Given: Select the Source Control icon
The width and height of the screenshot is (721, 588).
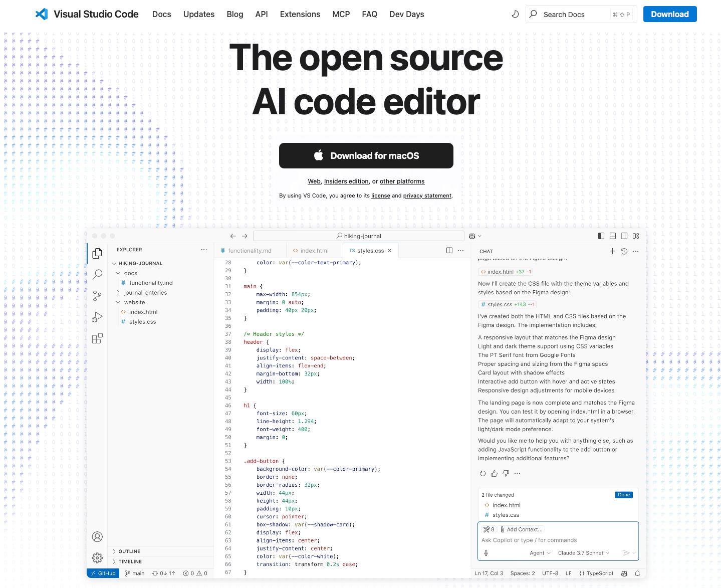Looking at the screenshot, I should click(x=97, y=296).
